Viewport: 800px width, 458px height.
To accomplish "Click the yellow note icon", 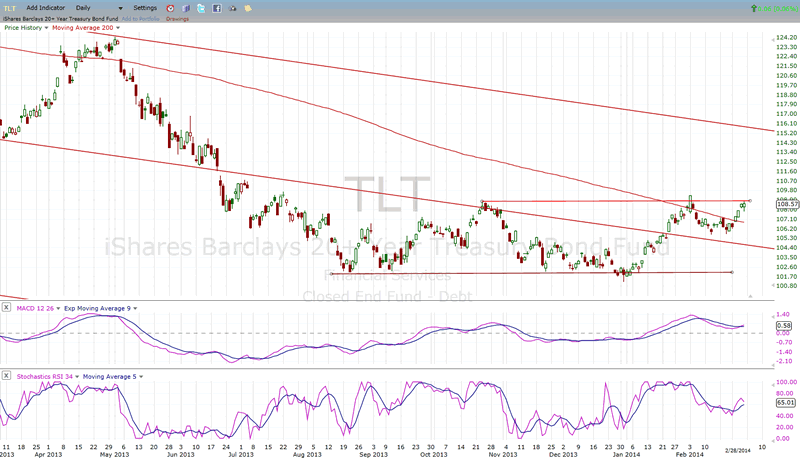I will click(247, 8).
